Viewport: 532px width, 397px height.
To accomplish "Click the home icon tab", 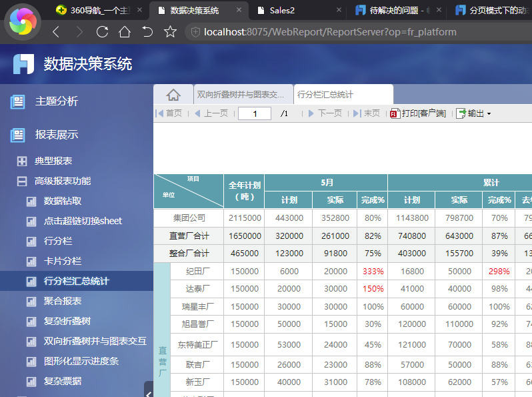I will (173, 95).
